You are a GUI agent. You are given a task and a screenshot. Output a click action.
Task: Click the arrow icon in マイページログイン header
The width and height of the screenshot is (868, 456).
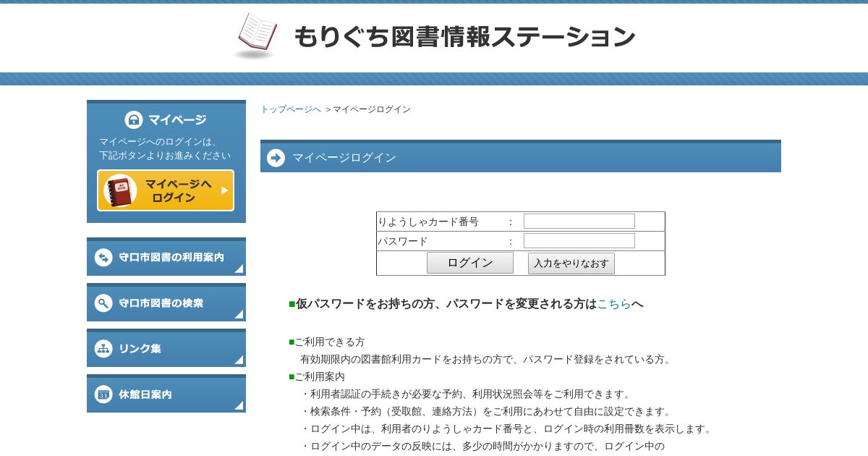(276, 158)
